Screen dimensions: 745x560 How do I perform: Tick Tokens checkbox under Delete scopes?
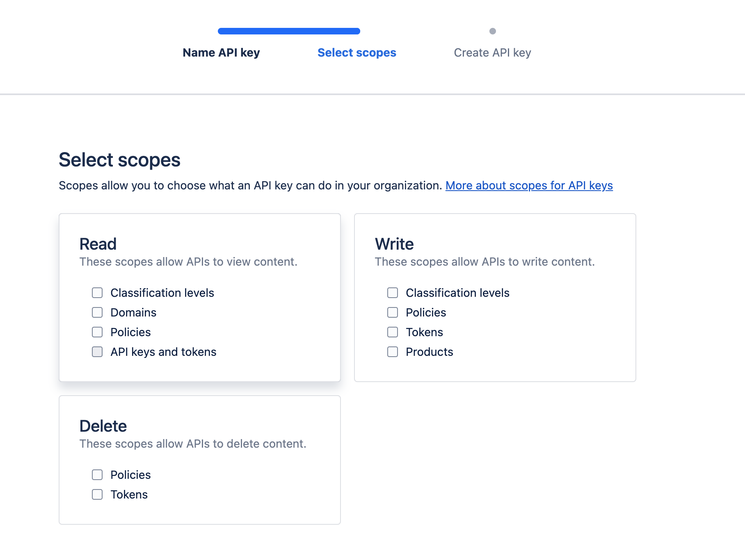tap(97, 494)
